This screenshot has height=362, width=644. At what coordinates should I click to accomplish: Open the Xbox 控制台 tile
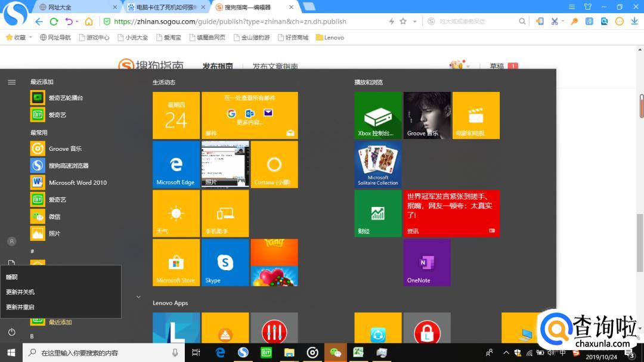click(378, 116)
